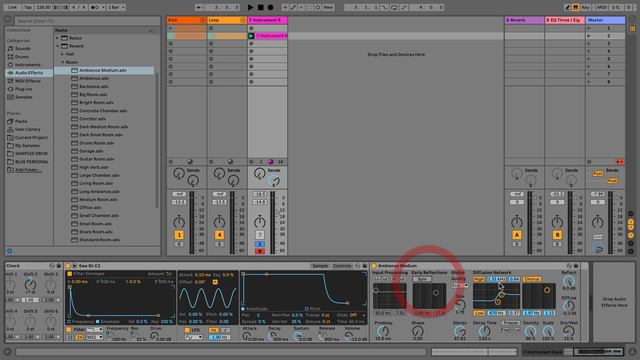This screenshot has height=360, width=640.
Task: Toggle the sampler device on/off button
Action: tap(68, 266)
